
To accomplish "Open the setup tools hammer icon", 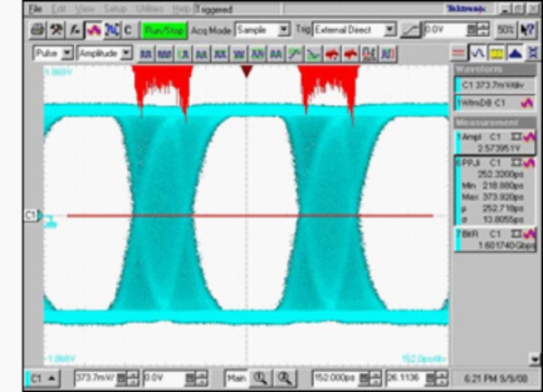I will pos(55,29).
